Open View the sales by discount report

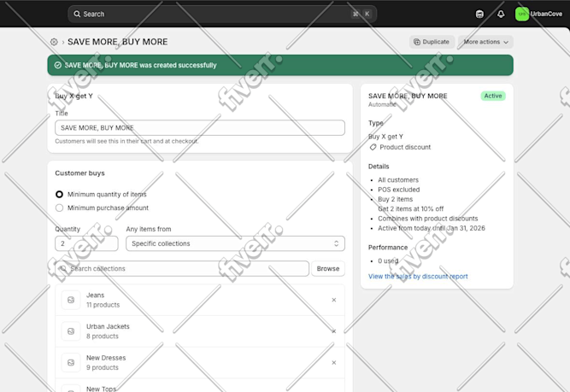[x=418, y=277]
